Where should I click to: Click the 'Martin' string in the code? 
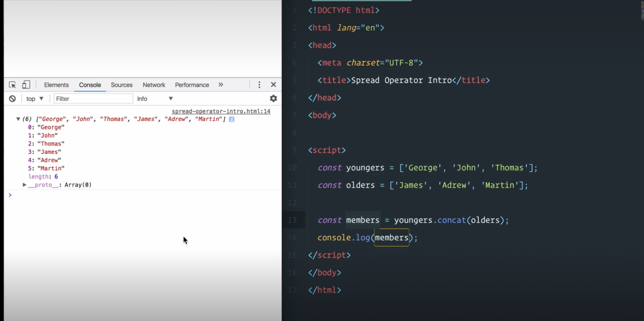point(500,186)
